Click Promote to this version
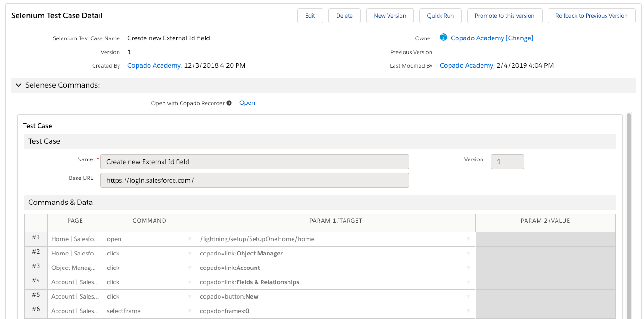The image size is (644, 319). [x=504, y=16]
